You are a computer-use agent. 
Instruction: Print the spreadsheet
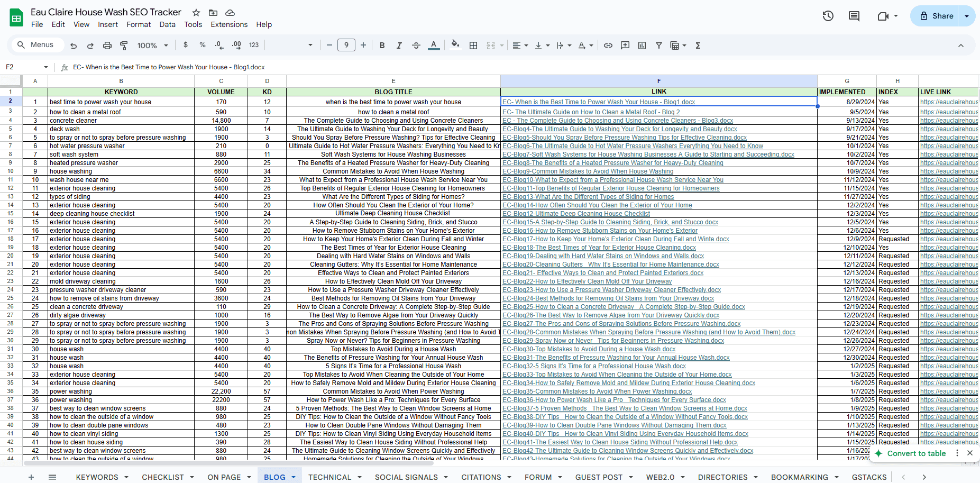point(107,45)
